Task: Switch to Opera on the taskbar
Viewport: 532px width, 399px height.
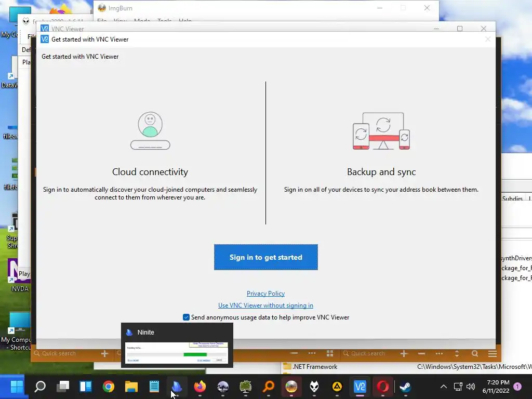Action: pyautogui.click(x=383, y=387)
